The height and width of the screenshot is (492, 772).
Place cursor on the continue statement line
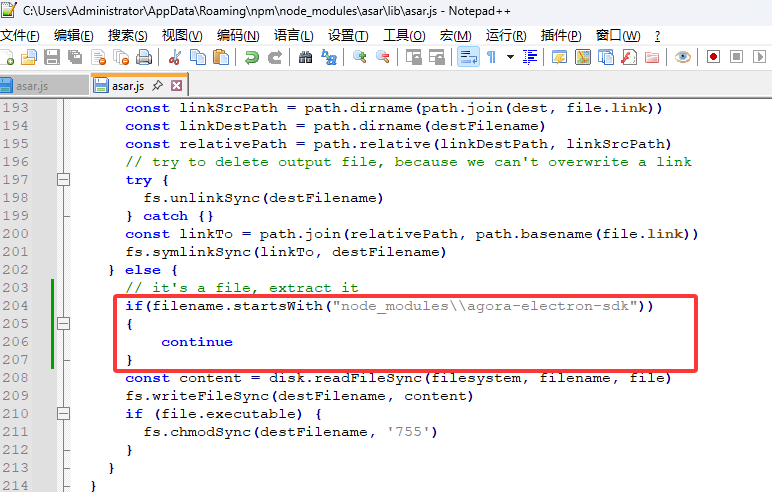pos(197,342)
